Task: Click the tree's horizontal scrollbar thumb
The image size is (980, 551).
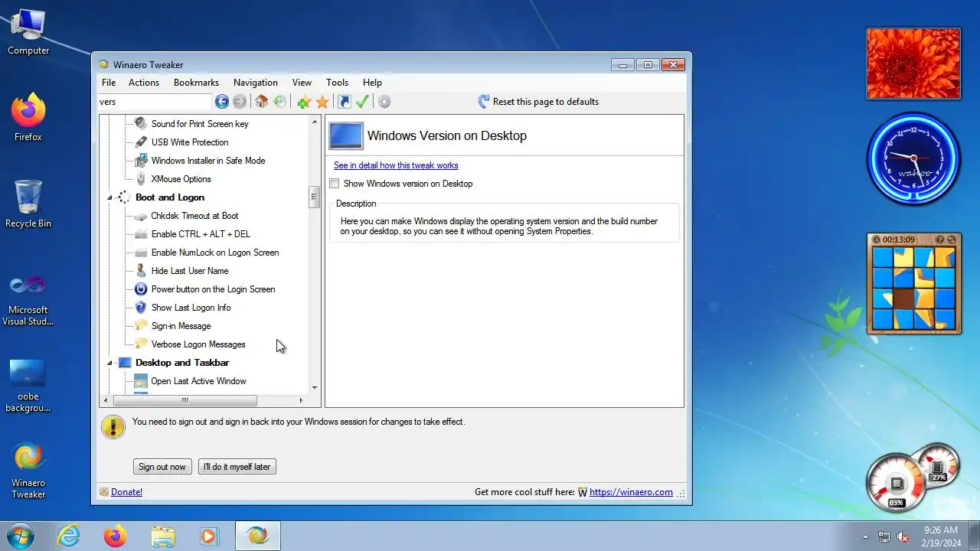Action: point(185,400)
